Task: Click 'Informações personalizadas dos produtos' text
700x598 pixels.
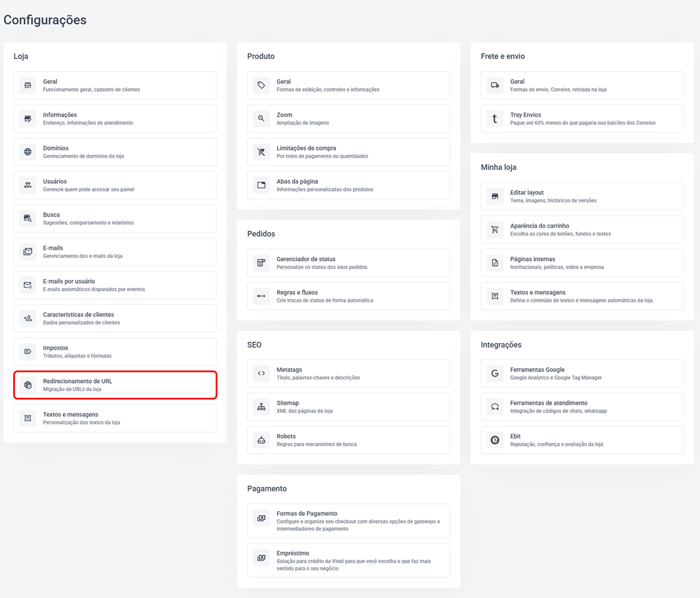Action: click(325, 190)
